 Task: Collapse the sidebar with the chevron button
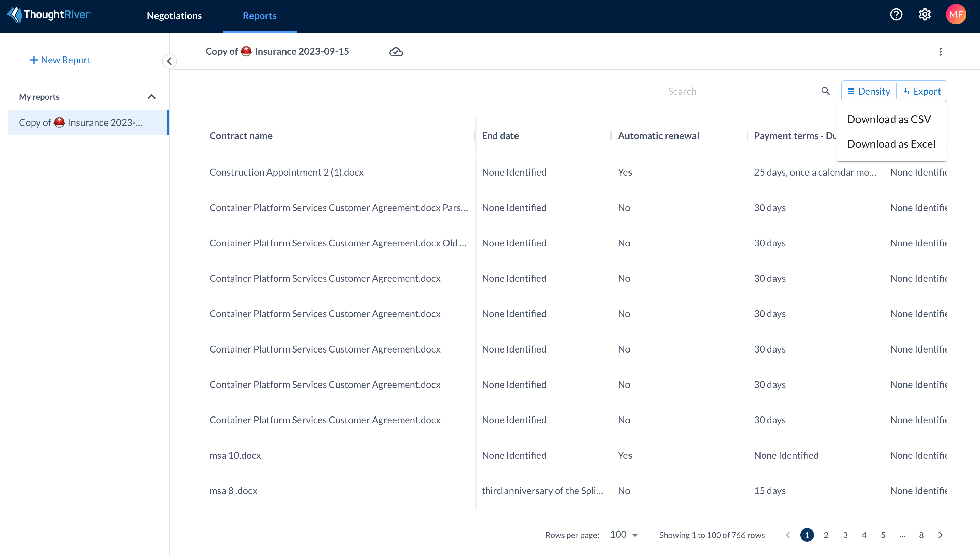tap(169, 61)
